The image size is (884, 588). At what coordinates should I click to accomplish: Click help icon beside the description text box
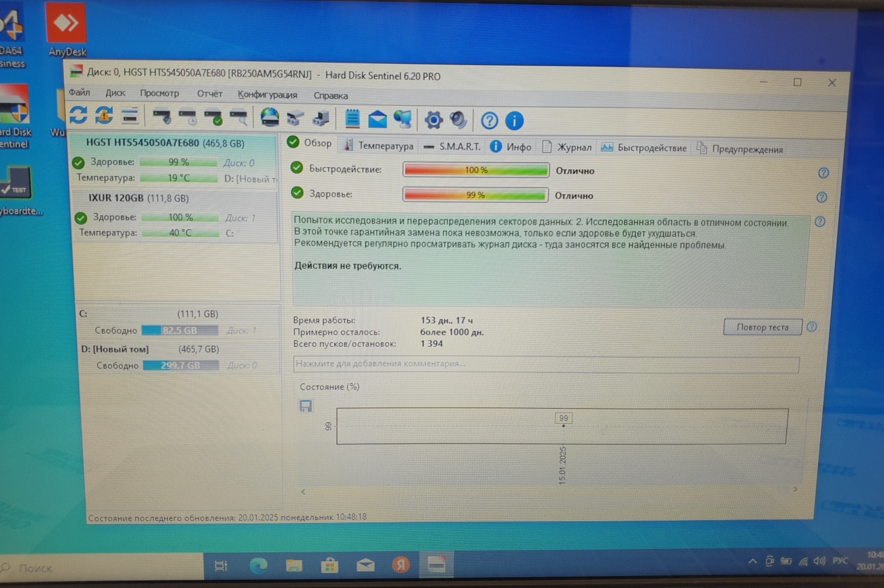[x=820, y=222]
